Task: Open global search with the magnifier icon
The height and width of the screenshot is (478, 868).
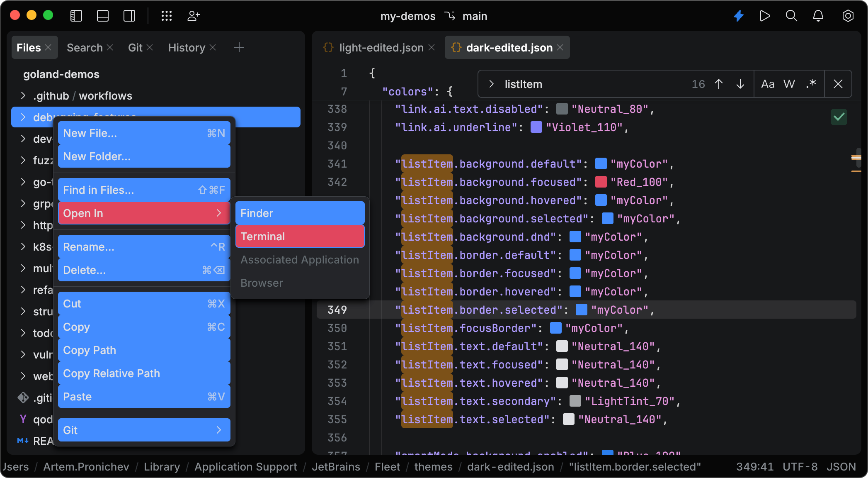Action: (x=791, y=16)
